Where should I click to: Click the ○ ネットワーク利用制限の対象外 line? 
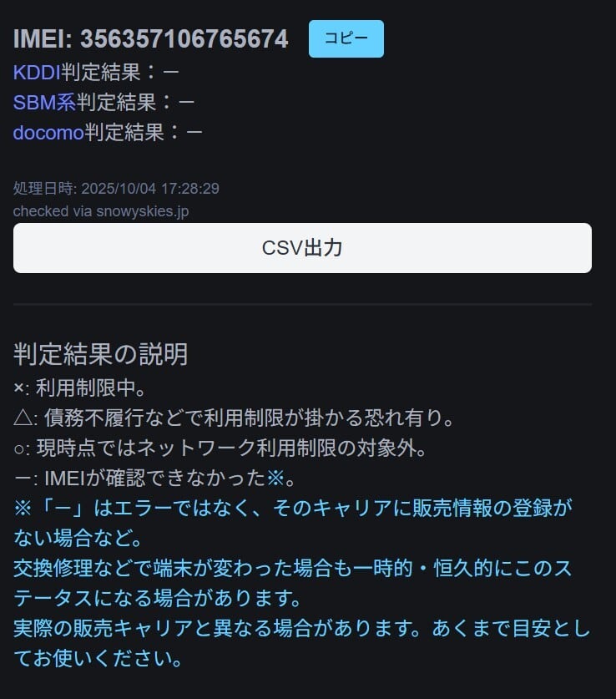point(220,448)
